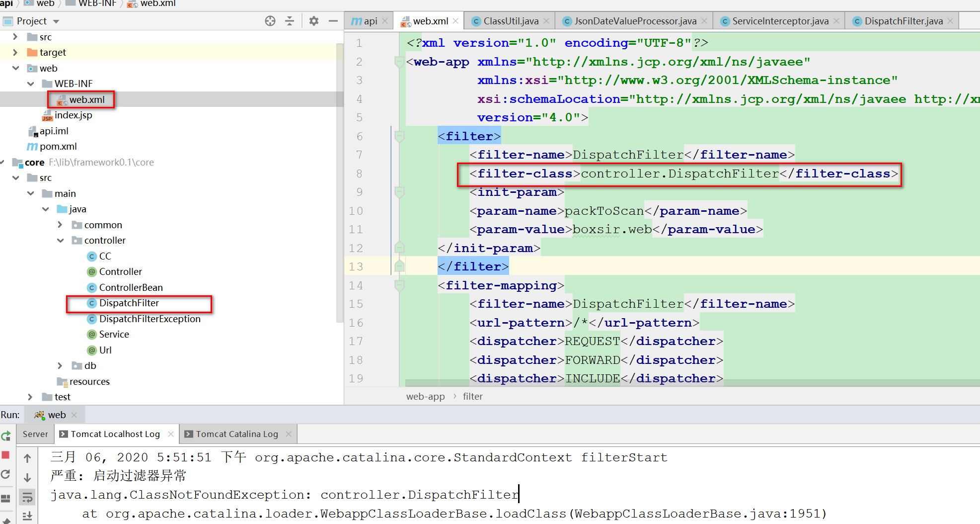The width and height of the screenshot is (980, 524).
Task: Open the Server tab in Run panel
Action: pyautogui.click(x=35, y=434)
